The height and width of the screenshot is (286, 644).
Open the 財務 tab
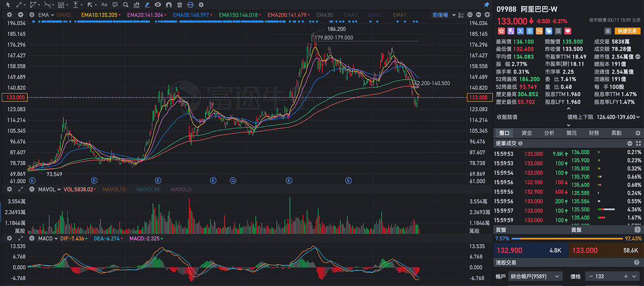(x=594, y=133)
